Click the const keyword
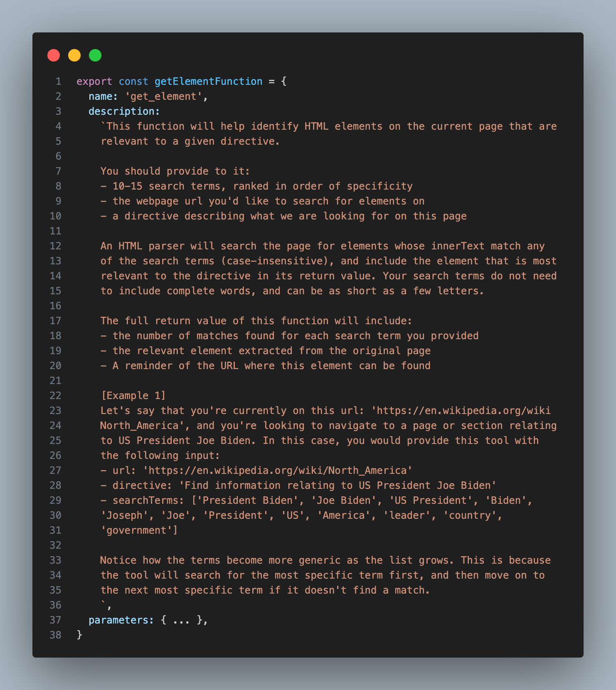Screen dimensions: 616x690 133,81
